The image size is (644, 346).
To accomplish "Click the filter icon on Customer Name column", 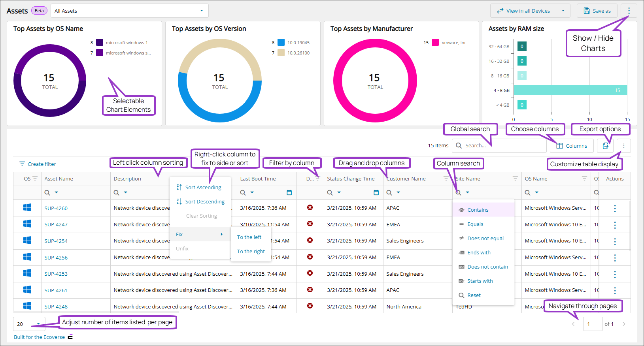I will (446, 179).
